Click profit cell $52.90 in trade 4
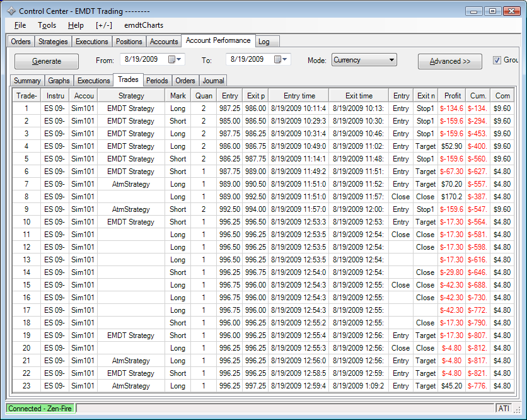The height and width of the screenshot is (420, 527). (452, 146)
